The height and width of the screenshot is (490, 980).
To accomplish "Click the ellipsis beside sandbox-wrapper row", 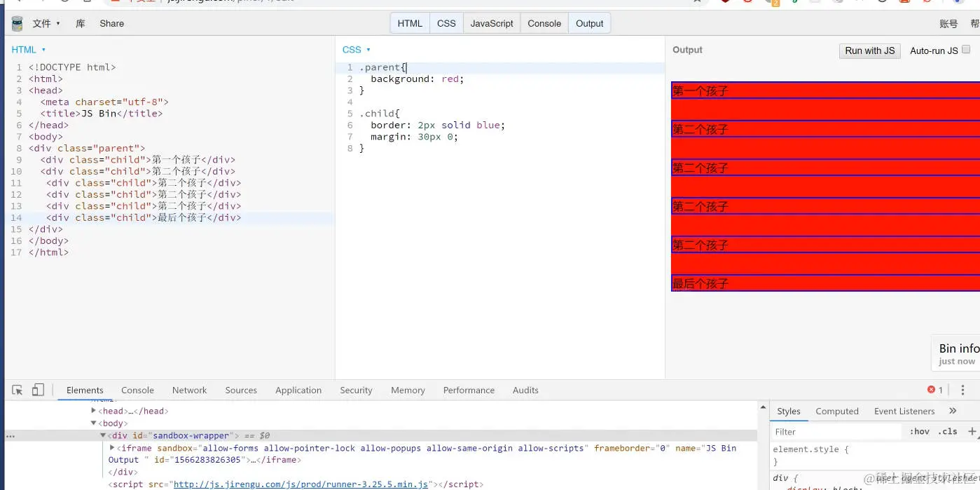I will [10, 435].
